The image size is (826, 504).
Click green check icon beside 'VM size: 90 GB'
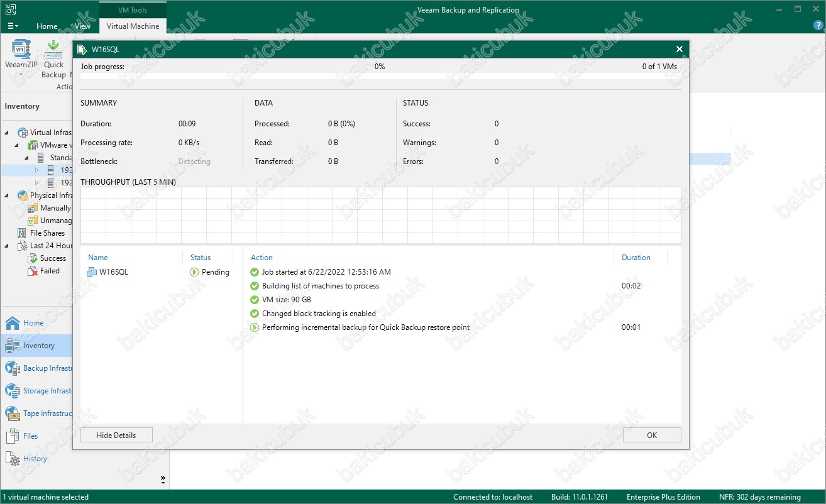click(x=255, y=300)
